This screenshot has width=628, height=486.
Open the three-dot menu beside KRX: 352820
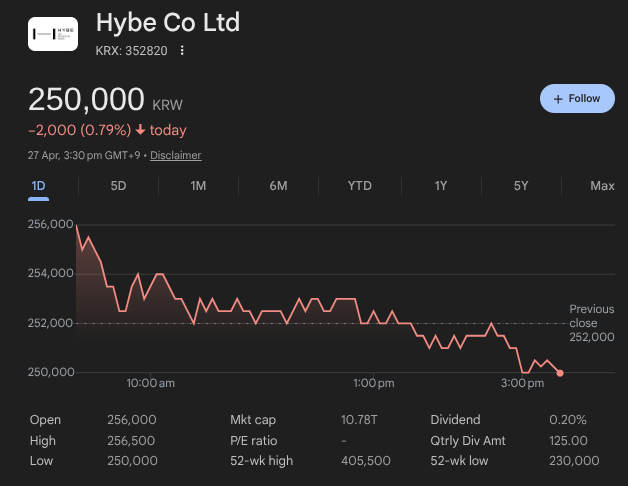(182, 50)
